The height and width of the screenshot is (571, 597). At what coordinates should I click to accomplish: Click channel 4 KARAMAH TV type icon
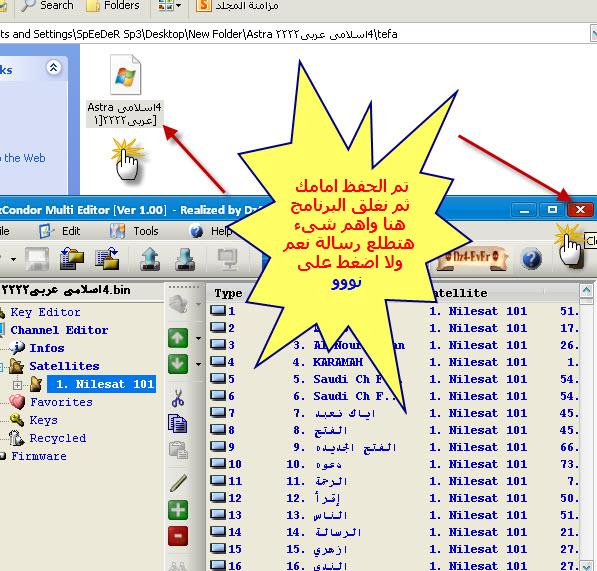point(218,361)
